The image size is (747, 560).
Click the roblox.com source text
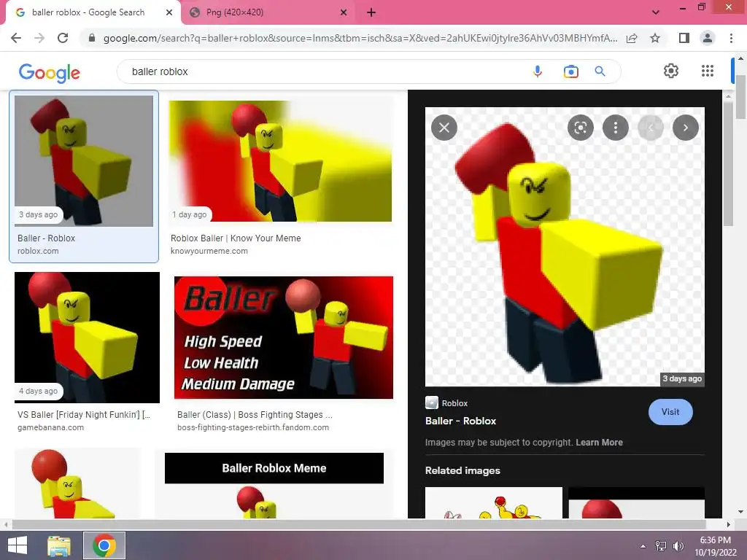(38, 251)
